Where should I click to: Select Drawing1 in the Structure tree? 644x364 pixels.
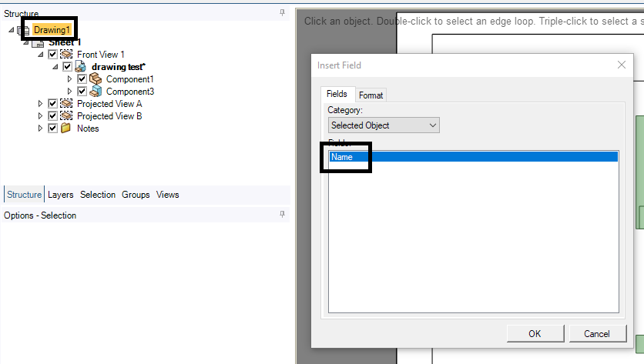point(52,30)
